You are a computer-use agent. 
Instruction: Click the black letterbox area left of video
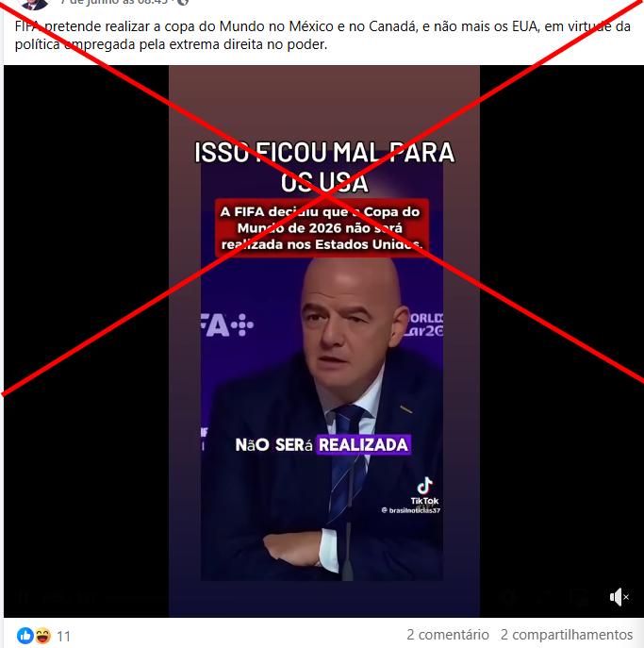(86, 341)
